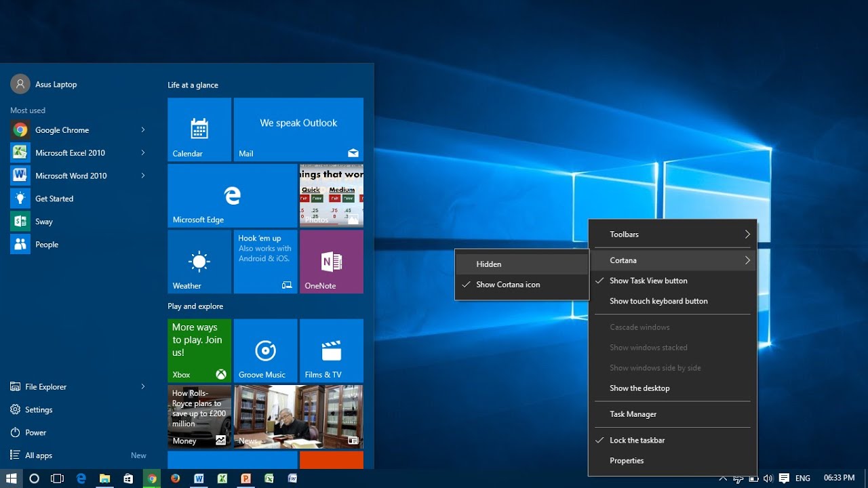Viewport: 868px width, 488px height.
Task: Open the Hook 'em up phone tile
Action: tap(265, 262)
